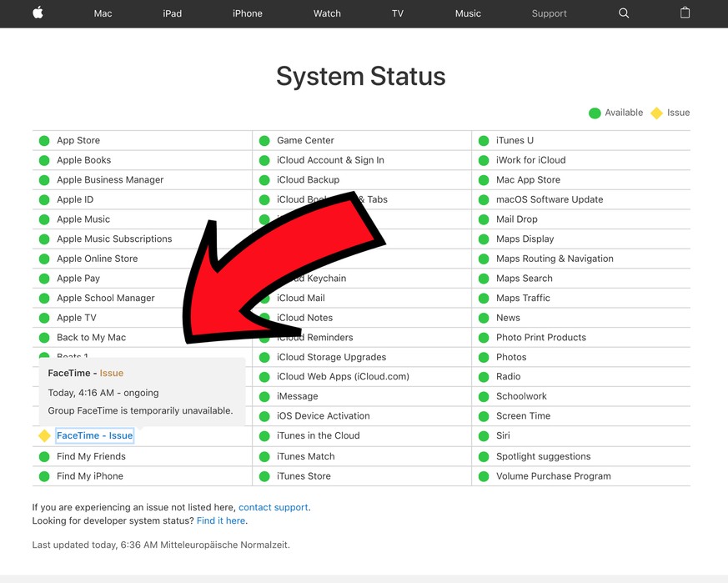Click green status dot beside Apple ID
Image resolution: width=728 pixels, height=583 pixels.
pyautogui.click(x=44, y=199)
